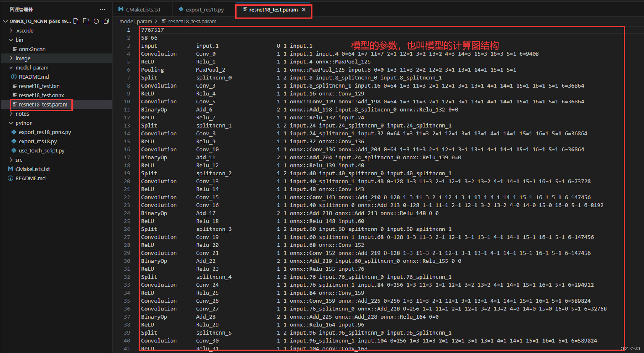
Task: Click the 'Pooling' keyword on line 6
Action: (152, 70)
